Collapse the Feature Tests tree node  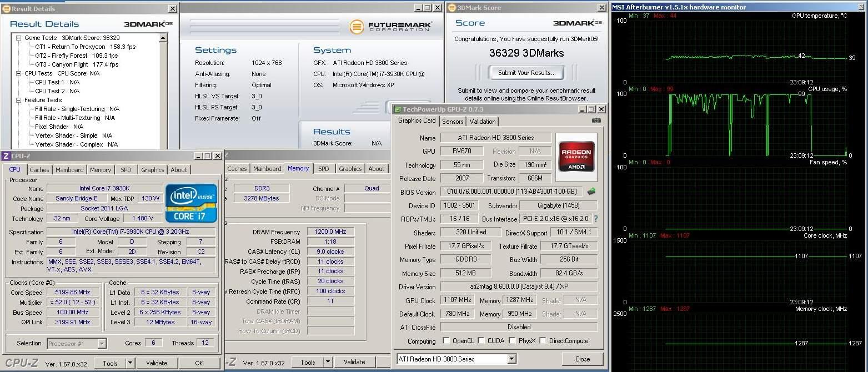click(x=18, y=100)
